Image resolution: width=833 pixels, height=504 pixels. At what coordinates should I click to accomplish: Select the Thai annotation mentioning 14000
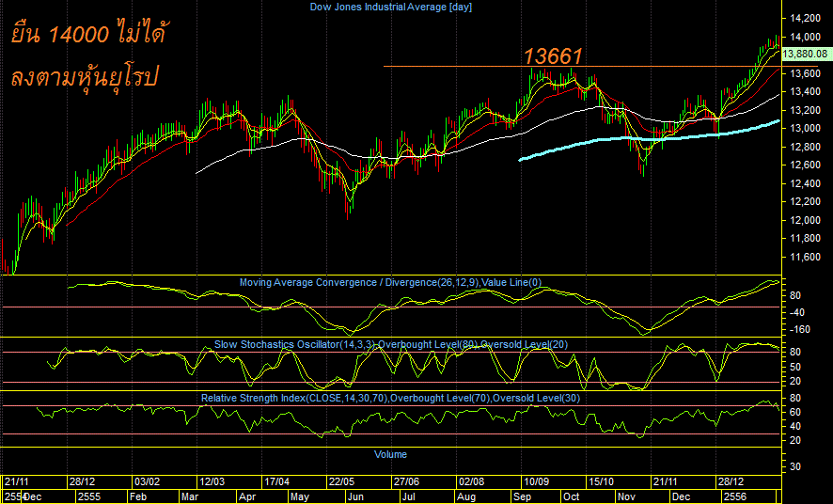point(89,35)
